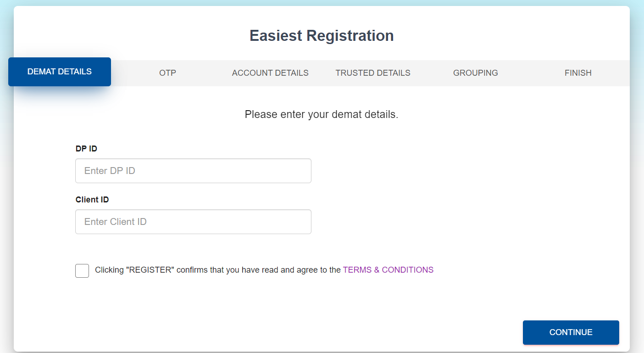The image size is (644, 353).
Task: Select the GROUPING step tab
Action: pos(475,73)
